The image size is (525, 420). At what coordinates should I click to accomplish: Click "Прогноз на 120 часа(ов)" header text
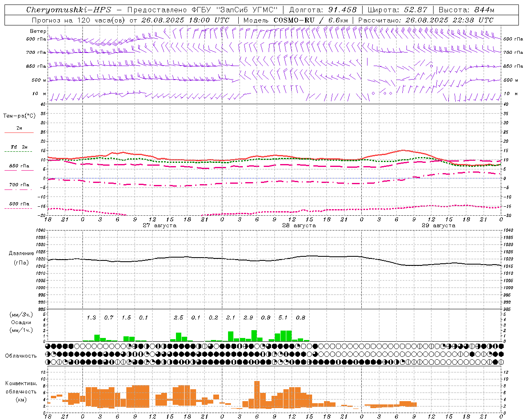coord(79,20)
